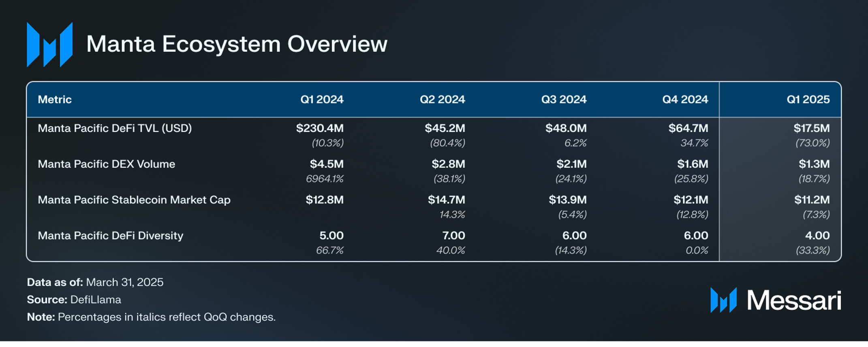Click the "(10.3%)" QoQ change
This screenshot has width=868, height=347.
click(327, 143)
